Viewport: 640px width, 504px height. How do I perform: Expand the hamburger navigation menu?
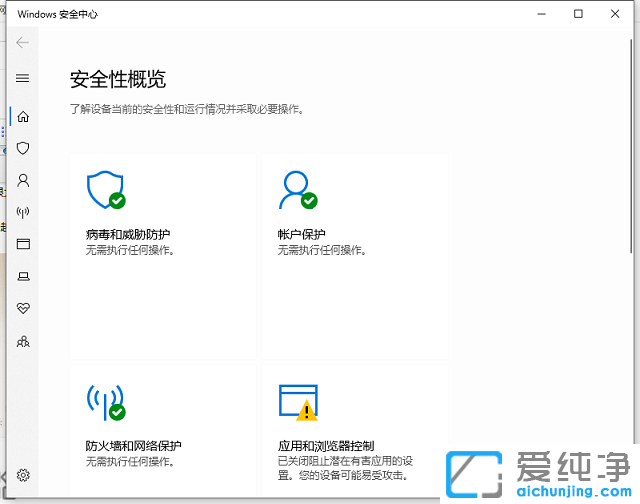click(x=23, y=78)
